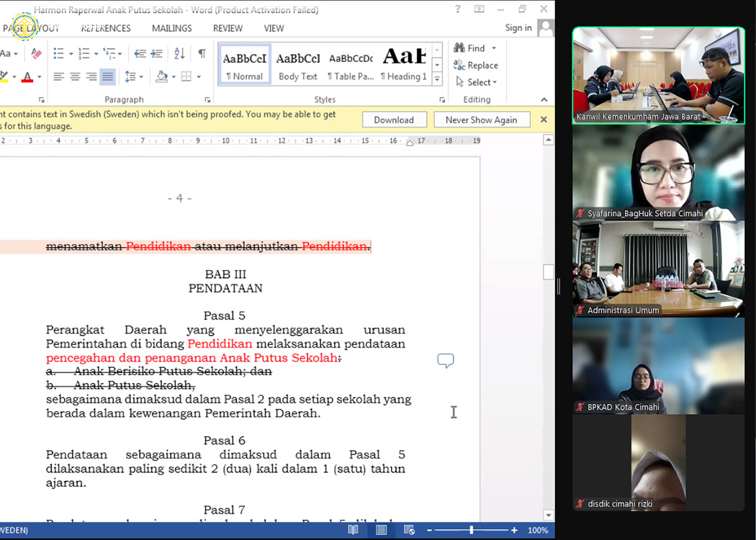Viewport: 756px width, 540px height.
Task: Click the Clear All Formatting eraser icon
Action: click(37, 53)
